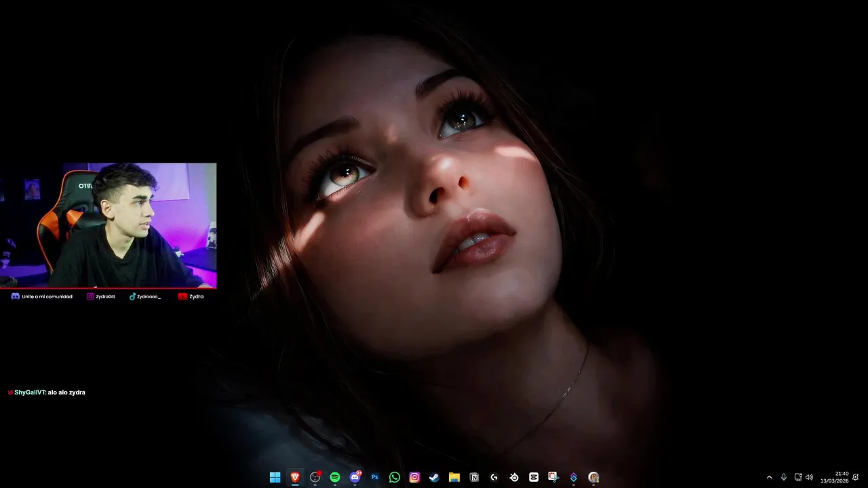Open the clock and calendar flyout

(834, 477)
